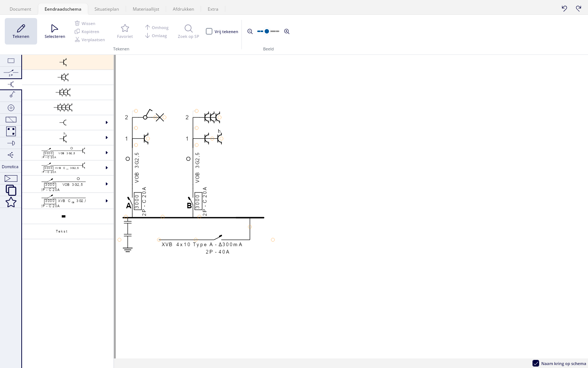
Task: Click the earth ground symbol
Action: coord(128,250)
